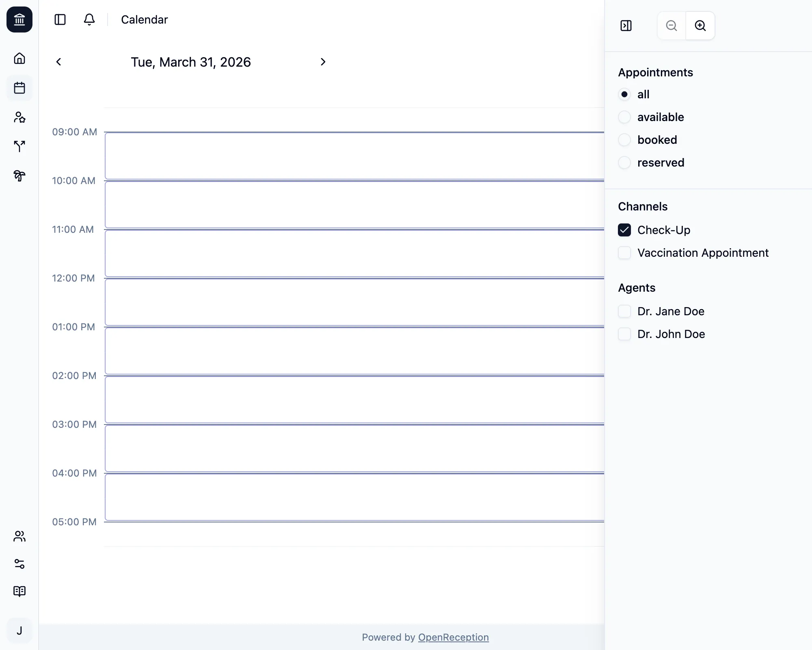The width and height of the screenshot is (812, 650).
Task: Collapse the filter side panel
Action: pos(626,26)
